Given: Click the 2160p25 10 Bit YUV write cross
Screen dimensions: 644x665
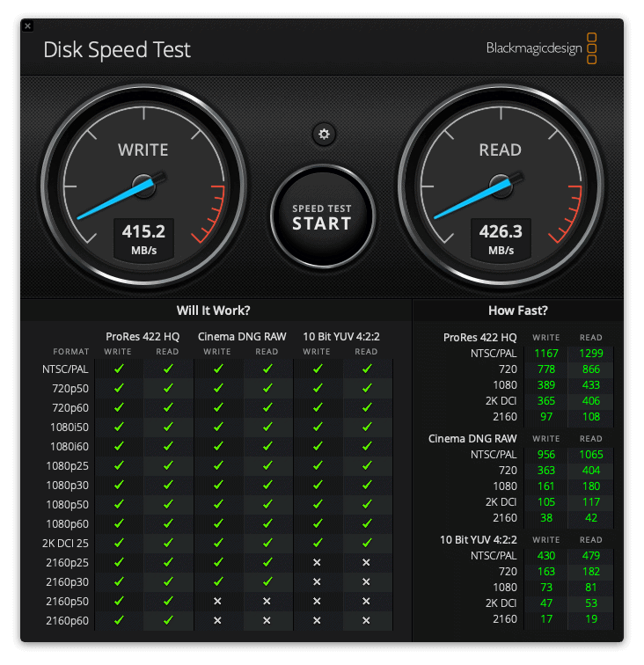Looking at the screenshot, I should click(x=317, y=562).
